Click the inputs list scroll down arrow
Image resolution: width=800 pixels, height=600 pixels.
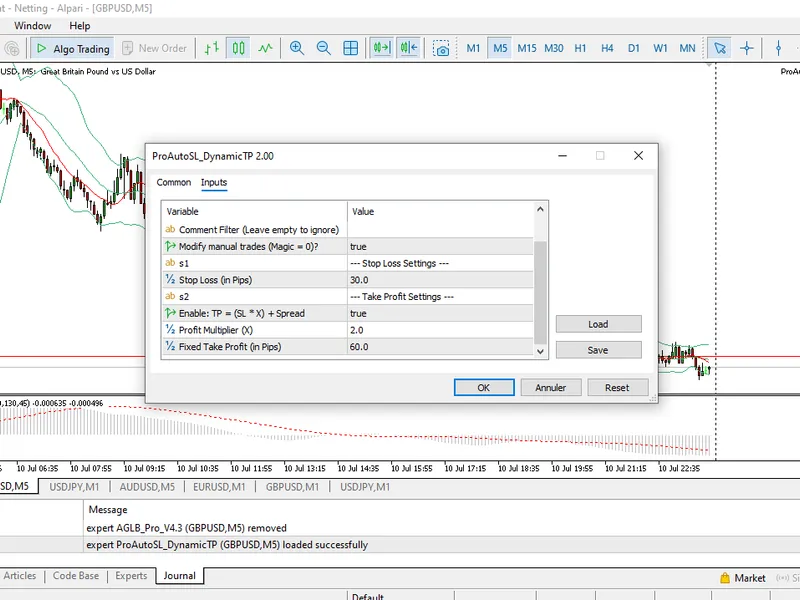tap(540, 352)
